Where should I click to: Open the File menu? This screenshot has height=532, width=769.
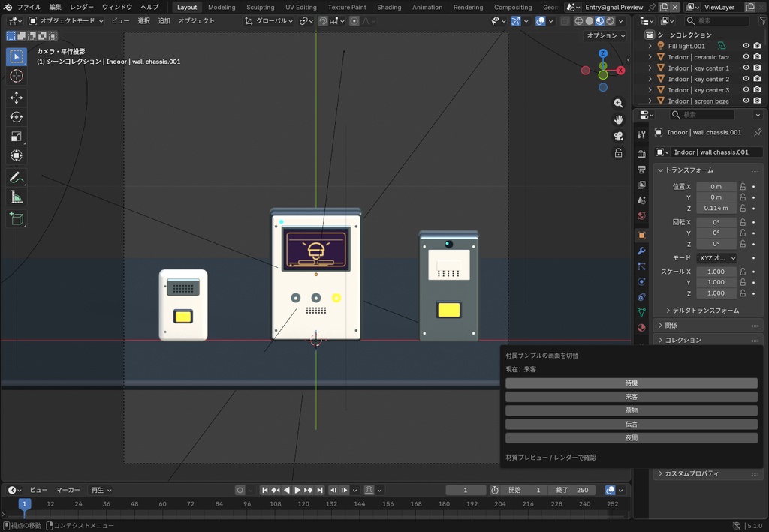(x=29, y=7)
